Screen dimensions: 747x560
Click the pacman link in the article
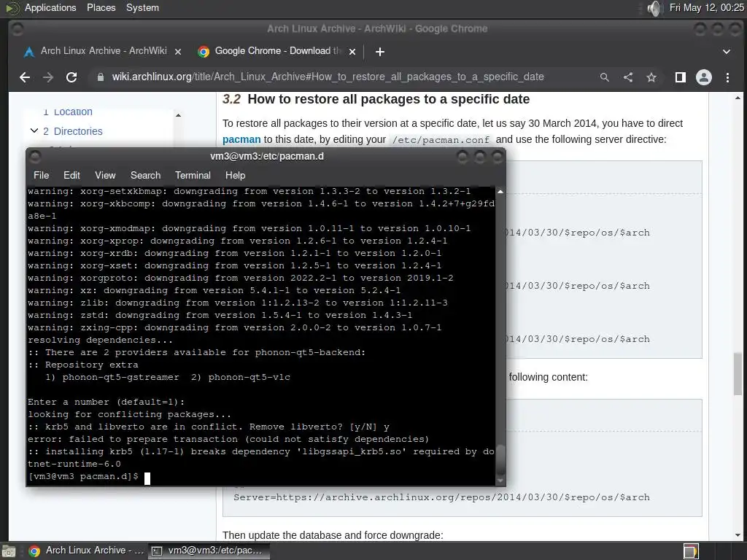click(241, 139)
